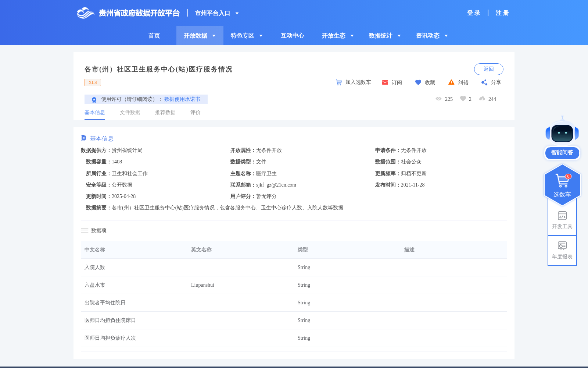Click the 智能问答 button
This screenshot has width=588, height=368.
[x=562, y=153]
